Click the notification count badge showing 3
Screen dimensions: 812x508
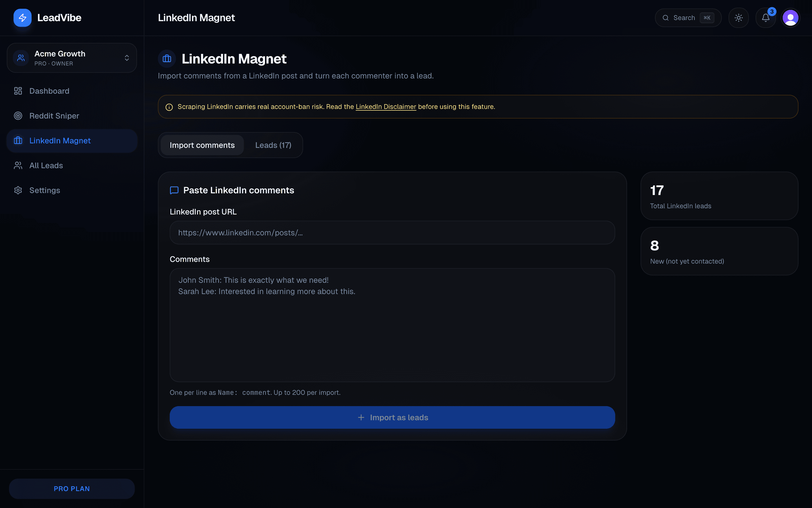772,11
